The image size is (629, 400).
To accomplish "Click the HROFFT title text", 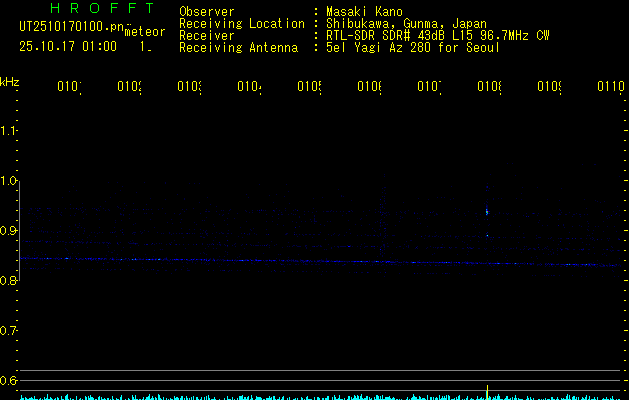I will point(101,9).
